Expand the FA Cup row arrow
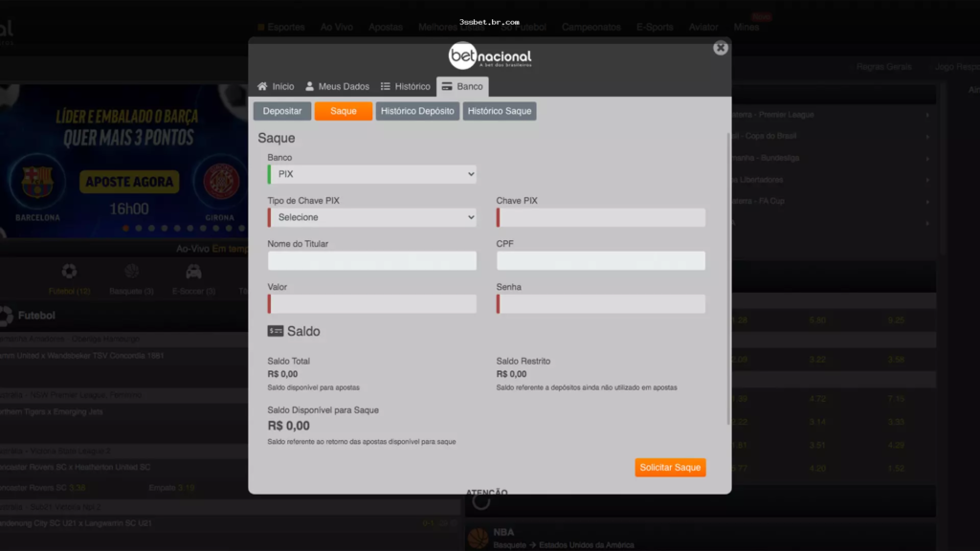This screenshot has height=551, width=980. [x=927, y=201]
